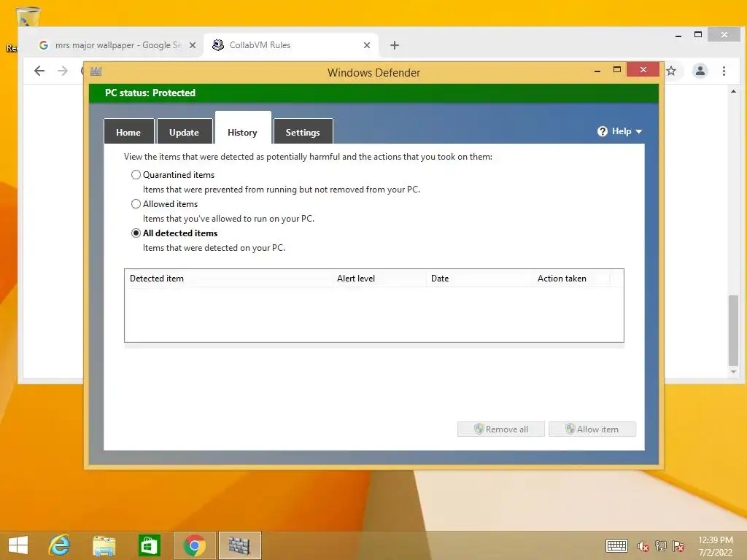747x560 pixels.
Task: Click the taskbar clock showing 12:39 PM
Action: pyautogui.click(x=716, y=546)
